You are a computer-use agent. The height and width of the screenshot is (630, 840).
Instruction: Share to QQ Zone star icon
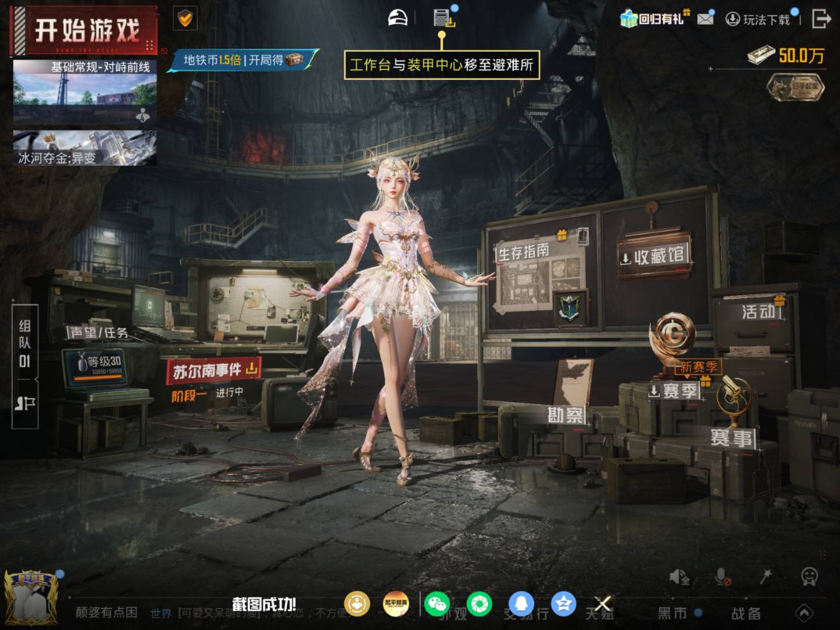[563, 604]
